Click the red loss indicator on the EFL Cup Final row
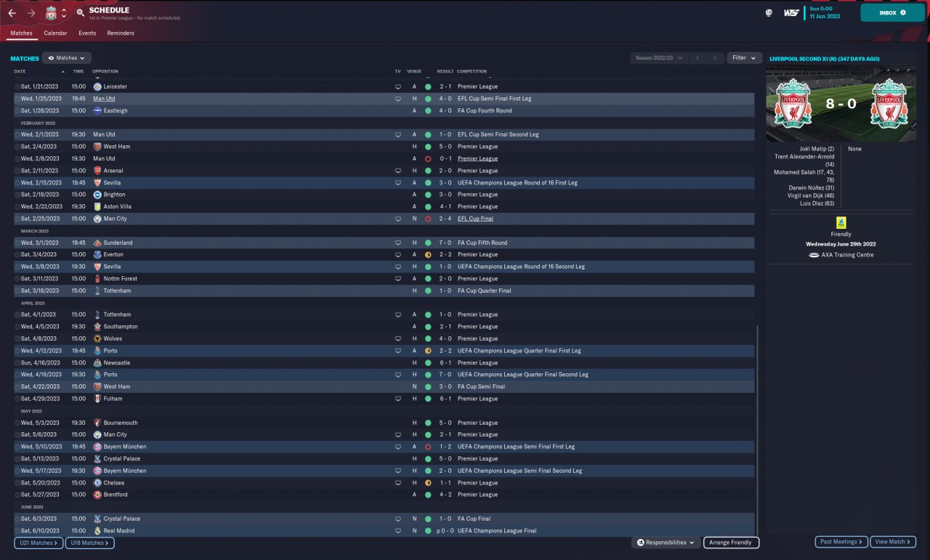 pyautogui.click(x=428, y=219)
